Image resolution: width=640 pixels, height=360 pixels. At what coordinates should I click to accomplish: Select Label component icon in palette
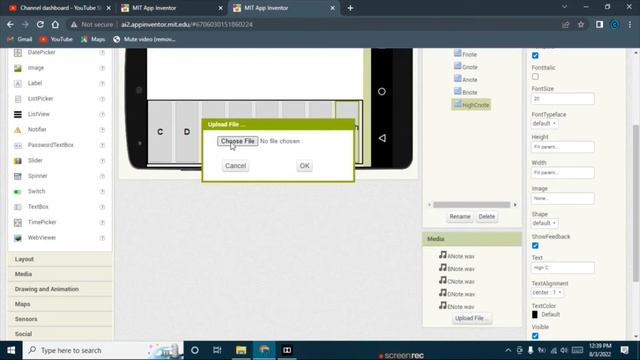click(18, 83)
